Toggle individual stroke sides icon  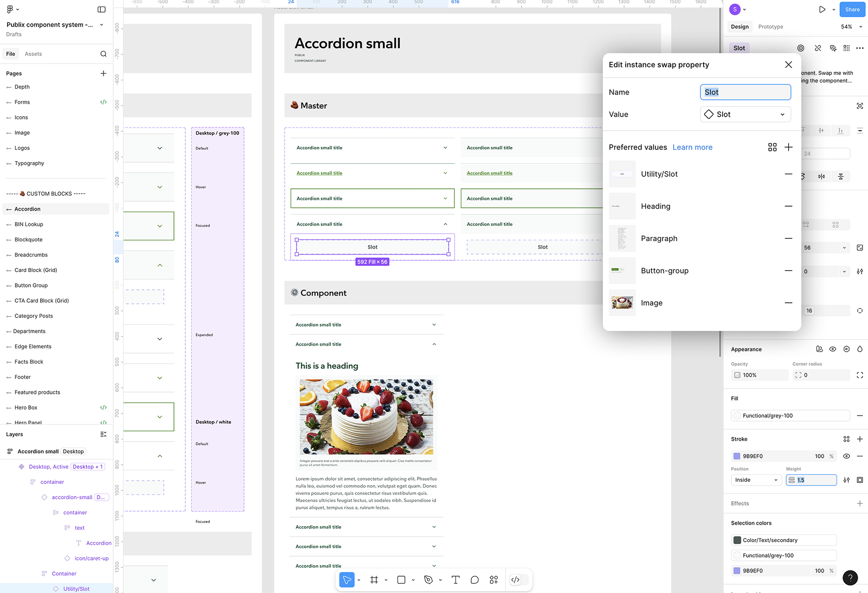click(x=860, y=480)
